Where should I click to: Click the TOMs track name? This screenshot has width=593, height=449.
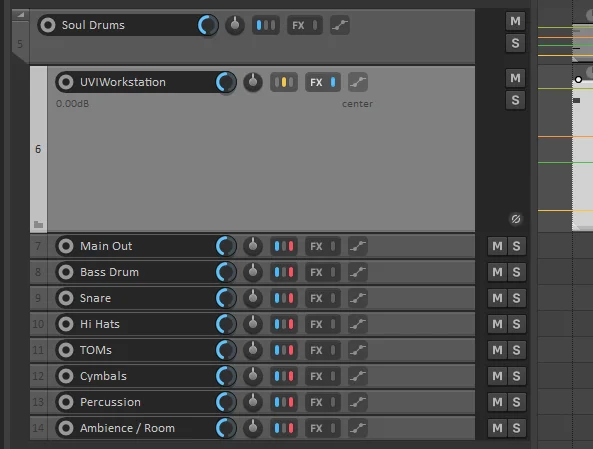(96, 350)
